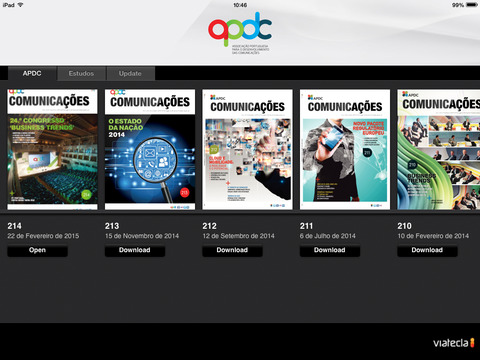Tap the Novo Pacote Regulatório Europeu cover
480x360 pixels.
click(x=345, y=149)
